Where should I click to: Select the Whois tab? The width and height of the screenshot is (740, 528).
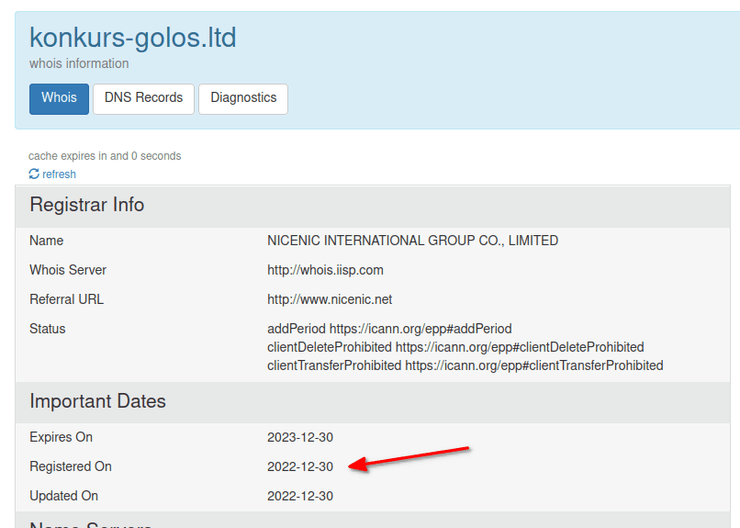click(x=59, y=98)
